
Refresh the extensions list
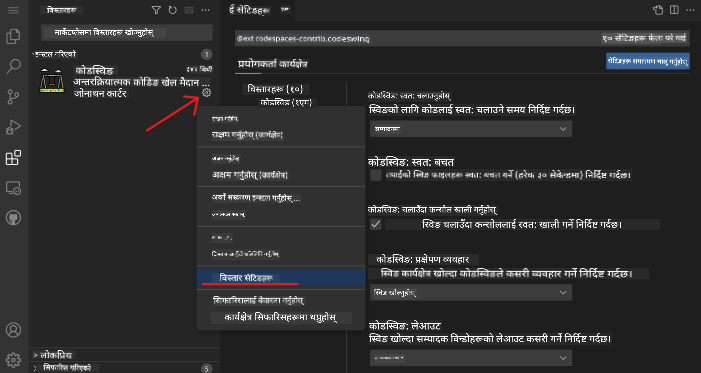click(172, 10)
